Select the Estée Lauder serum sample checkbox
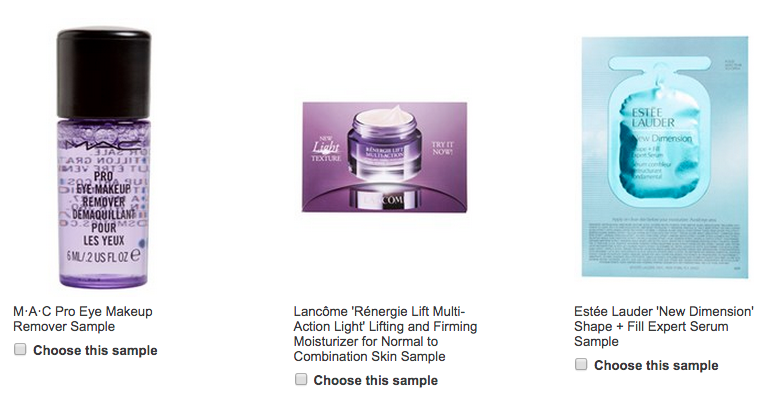Viewport: 767px width, 415px height. 581,364
